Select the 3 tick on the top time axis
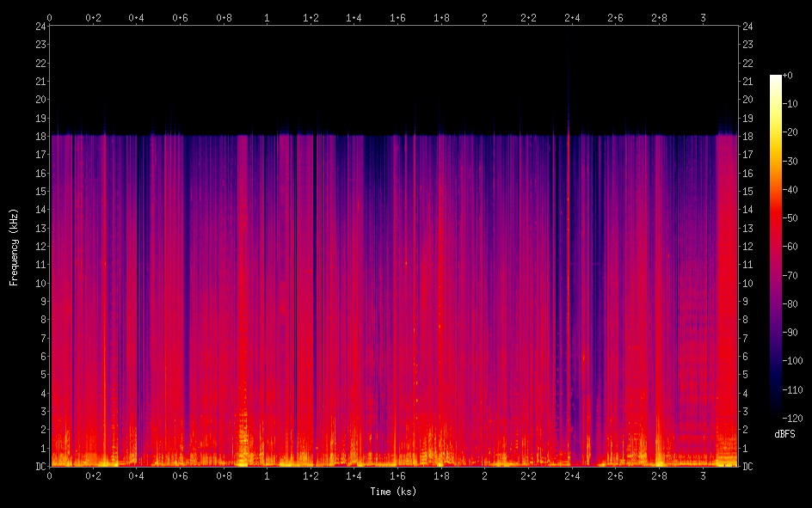Image resolution: width=812 pixels, height=508 pixels. pos(703,16)
